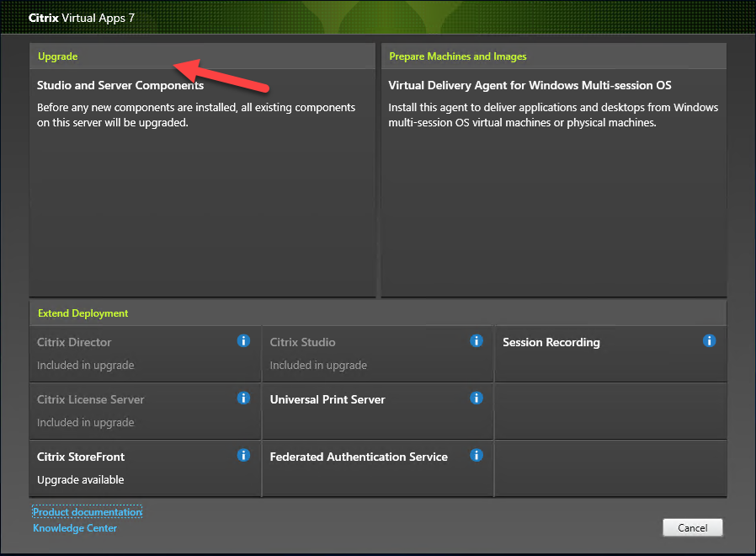This screenshot has width=756, height=556.
Task: Click Citrix License Server info icon
Action: coord(243,398)
